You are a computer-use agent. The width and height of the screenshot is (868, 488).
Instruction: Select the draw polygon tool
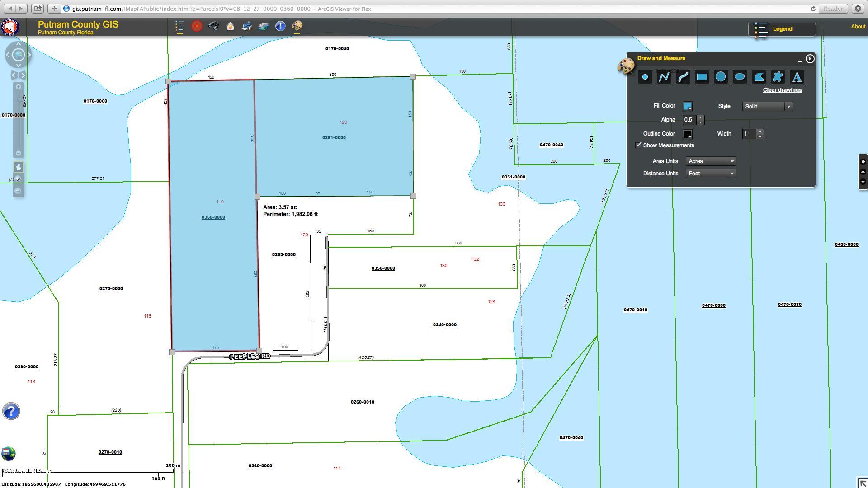coord(759,77)
